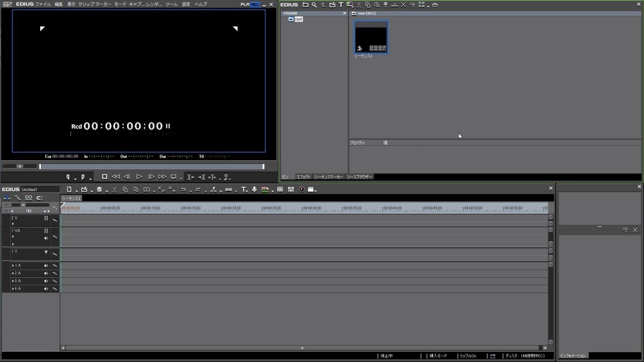Expand the 3 A audio track

pos(13,281)
